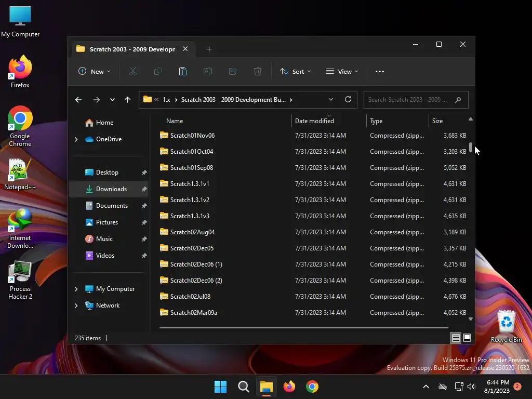Open the View dropdown
This screenshot has height=399, width=532.
click(x=342, y=71)
